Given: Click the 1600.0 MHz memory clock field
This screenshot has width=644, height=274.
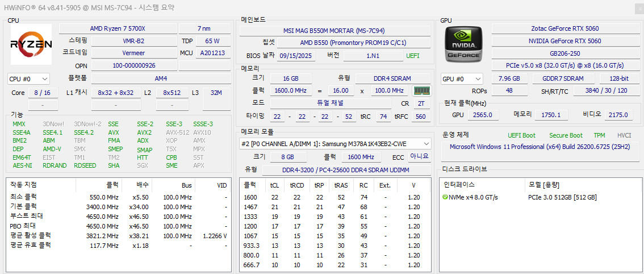Looking at the screenshot, I should point(290,91).
